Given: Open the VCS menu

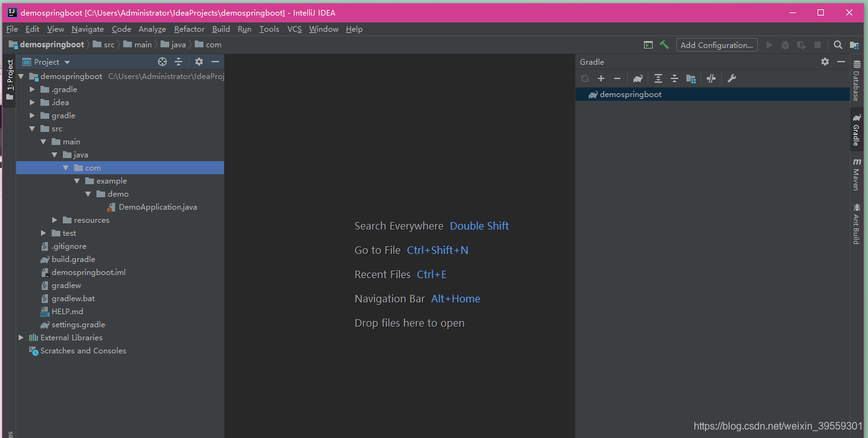Looking at the screenshot, I should coord(294,29).
